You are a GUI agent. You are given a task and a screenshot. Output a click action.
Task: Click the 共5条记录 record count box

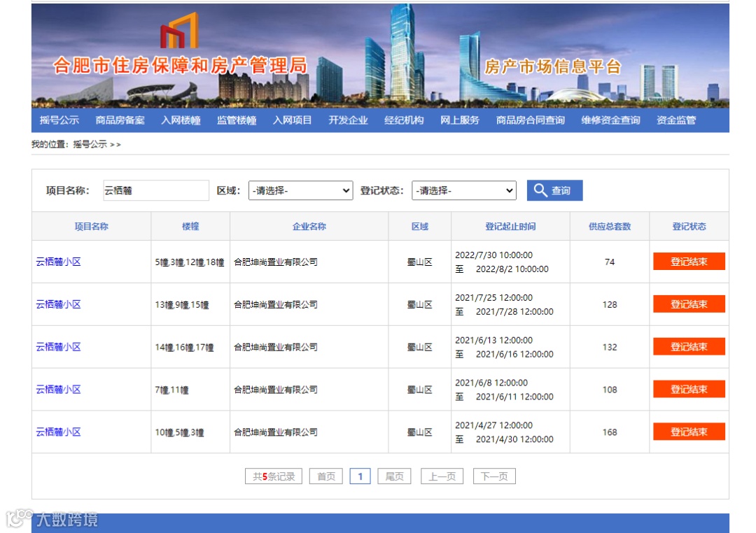(x=274, y=476)
